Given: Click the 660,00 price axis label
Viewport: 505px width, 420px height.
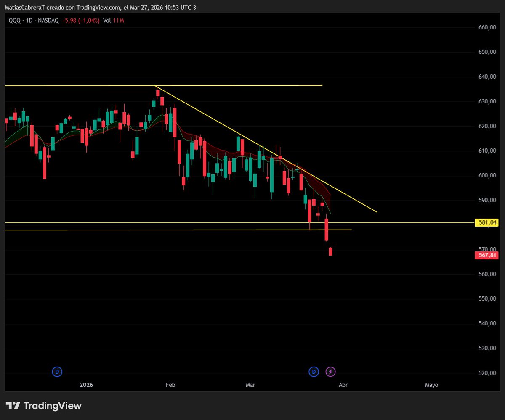Looking at the screenshot, I should click(487, 27).
